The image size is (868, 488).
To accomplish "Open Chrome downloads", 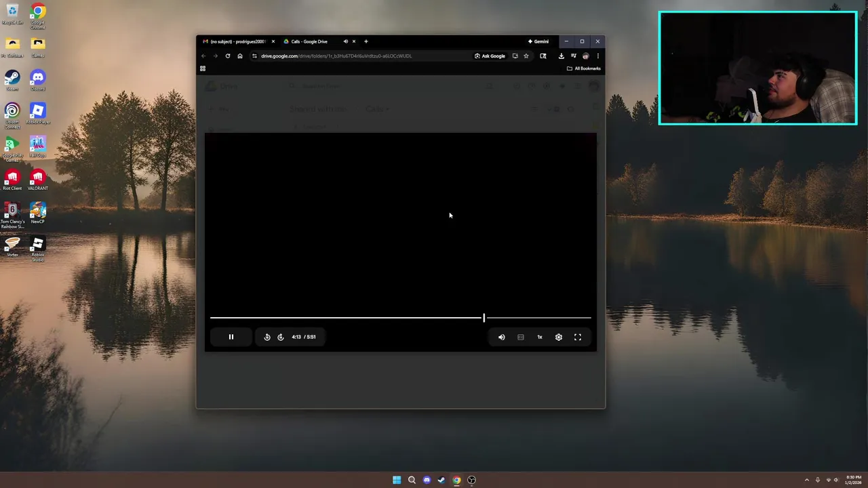I will tap(561, 56).
